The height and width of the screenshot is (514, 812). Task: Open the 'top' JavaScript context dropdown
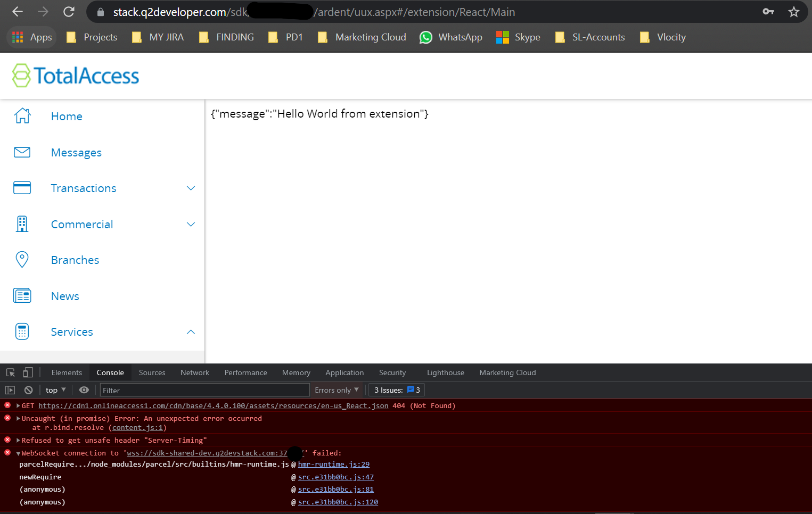55,390
